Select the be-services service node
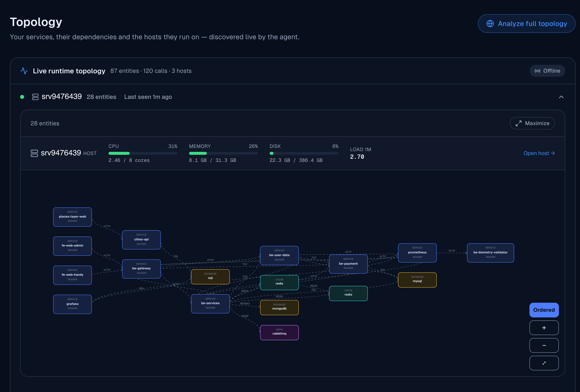This screenshot has width=580, height=392. click(210, 303)
